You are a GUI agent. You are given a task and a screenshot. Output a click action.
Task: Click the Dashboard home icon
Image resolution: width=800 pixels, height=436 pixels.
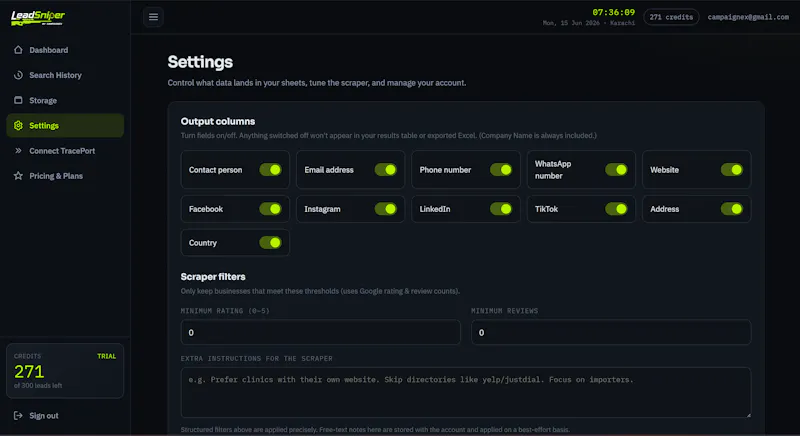(18, 50)
